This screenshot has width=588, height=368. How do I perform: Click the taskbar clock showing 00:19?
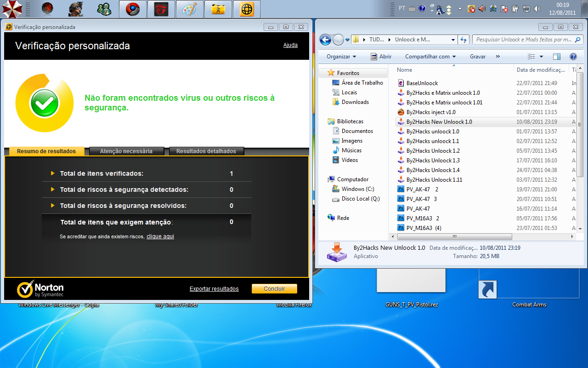(563, 9)
